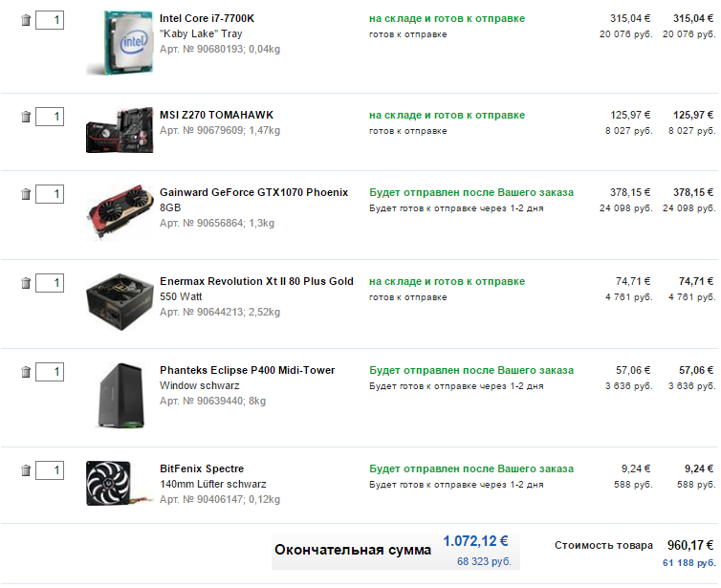Click the final sum 1.072,12 € amount
The width and height of the screenshot is (721, 588).
[475, 541]
